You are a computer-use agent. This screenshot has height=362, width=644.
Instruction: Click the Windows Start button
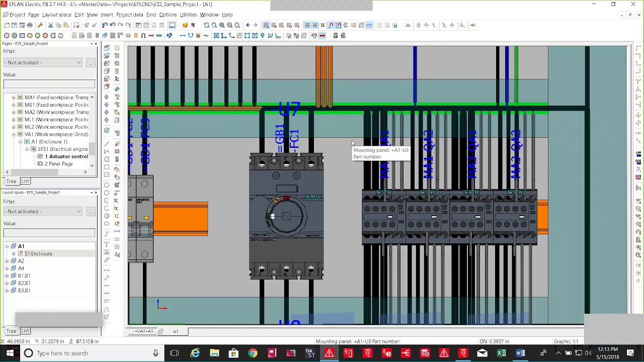point(10,353)
